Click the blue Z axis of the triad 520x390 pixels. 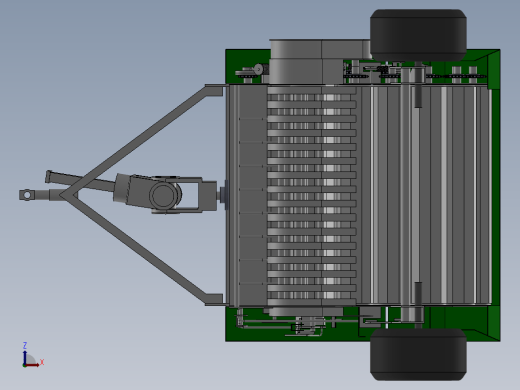click(25, 358)
